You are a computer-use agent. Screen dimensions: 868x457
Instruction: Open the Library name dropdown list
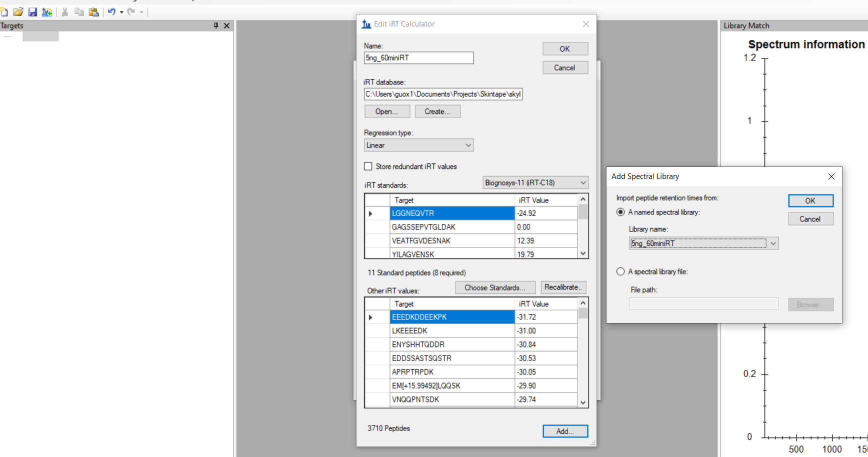pos(773,243)
